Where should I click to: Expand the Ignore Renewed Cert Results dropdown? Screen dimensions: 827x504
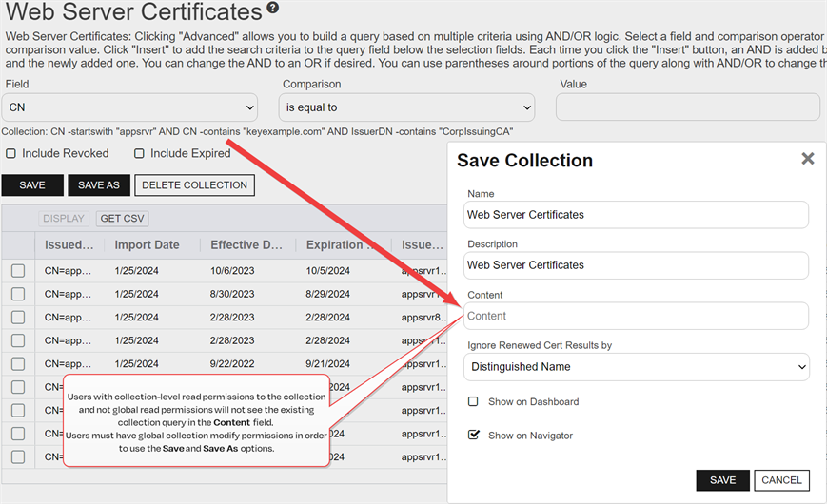pyautogui.click(x=638, y=366)
